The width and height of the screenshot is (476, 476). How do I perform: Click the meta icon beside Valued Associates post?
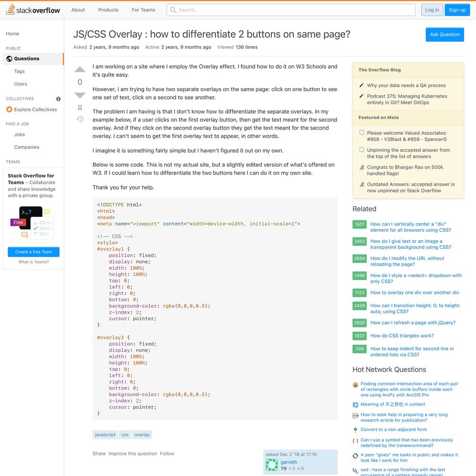(x=362, y=133)
